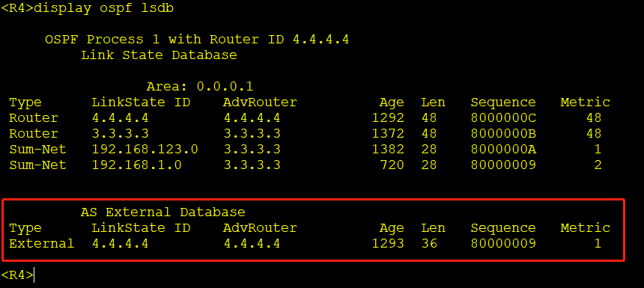
Task: Click 'LinkState ID' header in AS External Database table
Action: [141, 228]
